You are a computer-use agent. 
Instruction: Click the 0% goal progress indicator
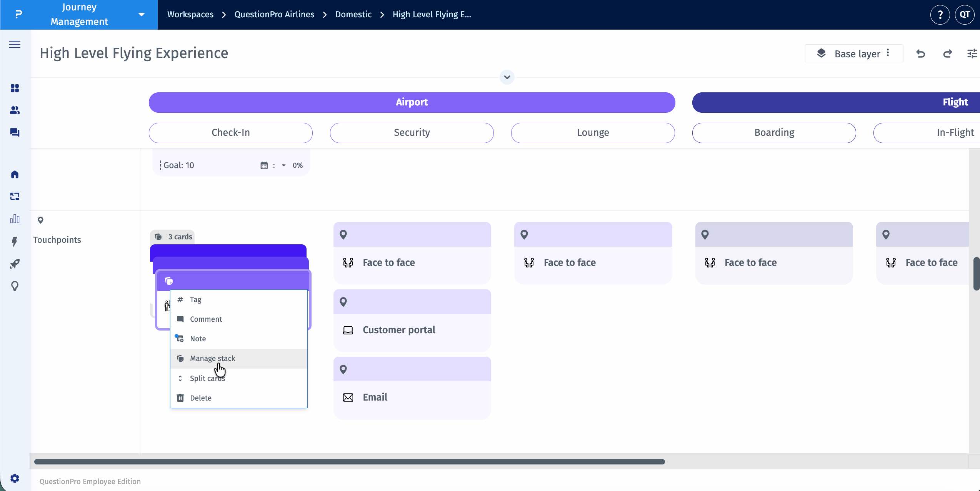(297, 165)
